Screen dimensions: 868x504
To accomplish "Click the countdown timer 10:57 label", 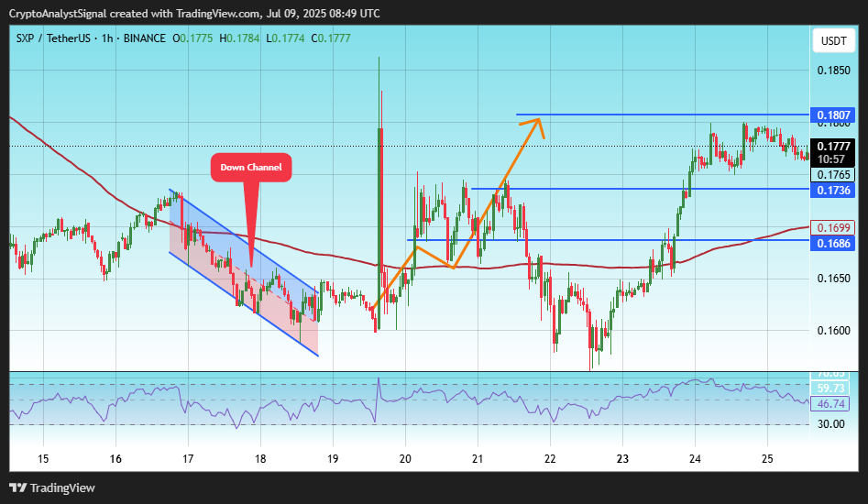I will coord(831,159).
